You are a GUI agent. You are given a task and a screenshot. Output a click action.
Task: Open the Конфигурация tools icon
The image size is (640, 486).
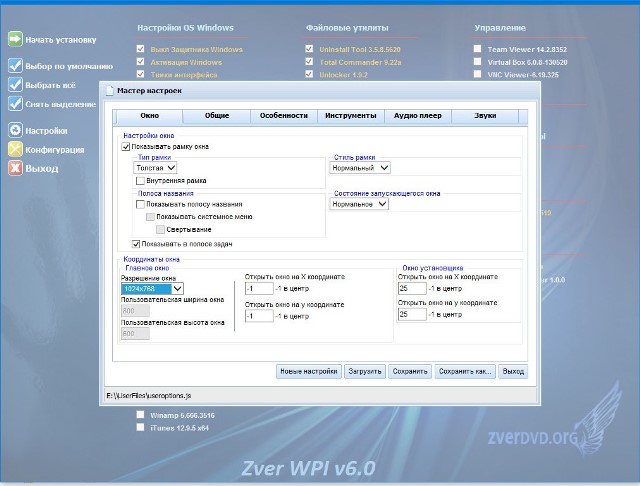pyautogui.click(x=15, y=149)
